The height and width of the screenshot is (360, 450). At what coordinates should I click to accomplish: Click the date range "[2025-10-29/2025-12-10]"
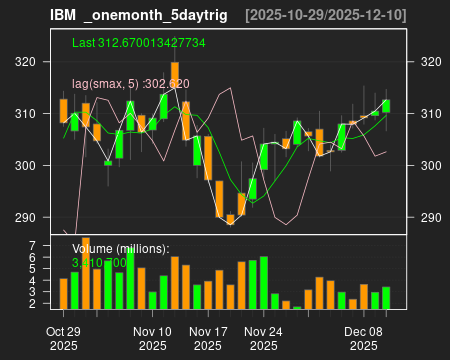(x=326, y=15)
